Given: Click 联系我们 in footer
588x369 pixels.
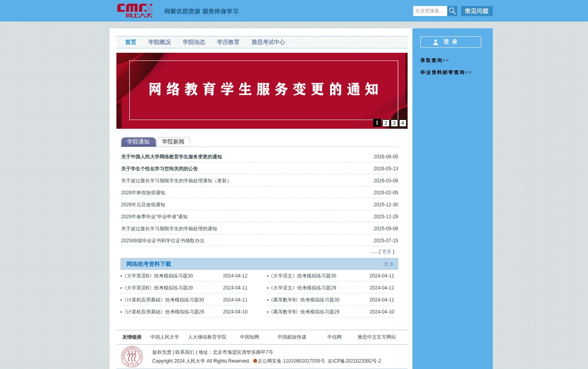Looking at the screenshot, I should click(x=185, y=352).
